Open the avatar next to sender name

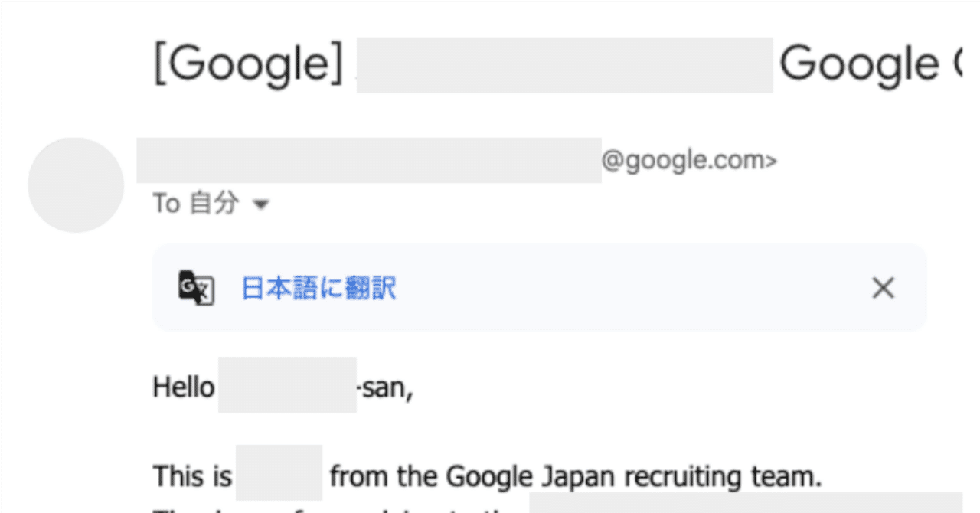tap(75, 185)
